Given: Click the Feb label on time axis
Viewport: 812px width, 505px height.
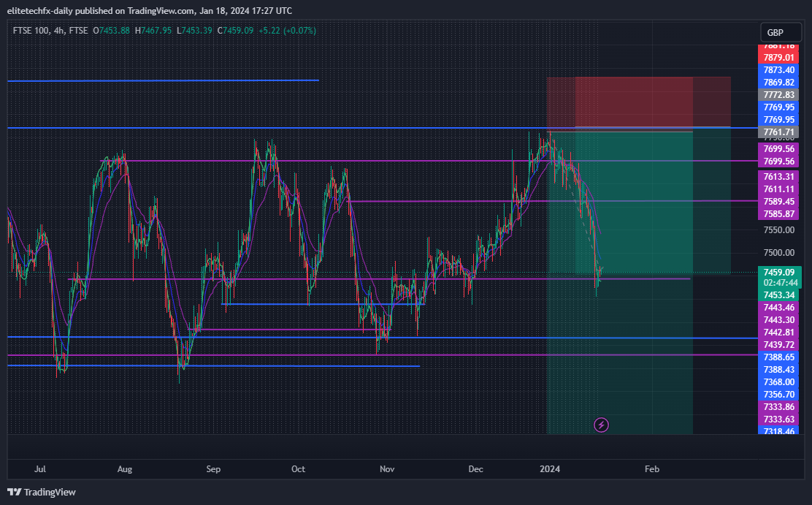Looking at the screenshot, I should pyautogui.click(x=652, y=469).
